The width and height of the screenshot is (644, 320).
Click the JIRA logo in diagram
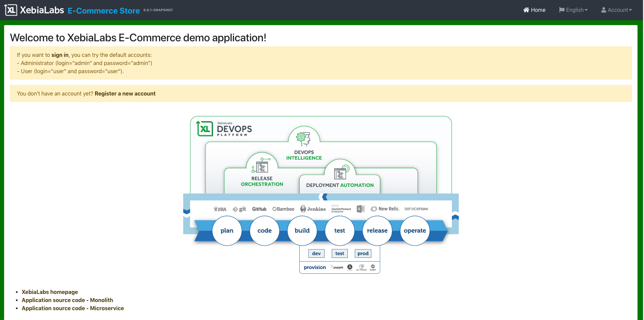(x=220, y=209)
